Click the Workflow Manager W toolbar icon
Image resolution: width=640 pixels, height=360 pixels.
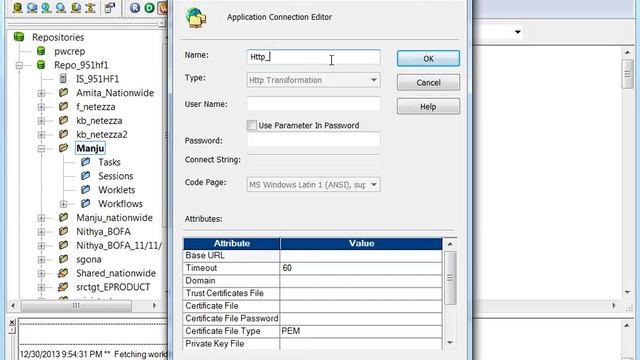(x=163, y=8)
